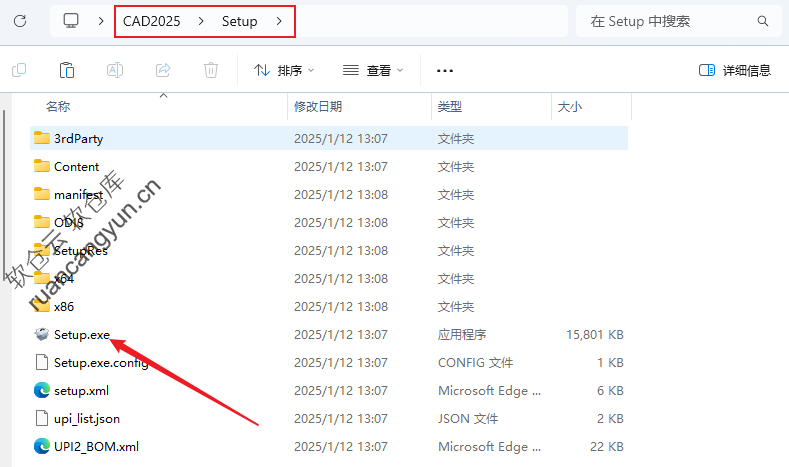Click the Delete trash icon
Screen dimensions: 789x467
coord(211,70)
